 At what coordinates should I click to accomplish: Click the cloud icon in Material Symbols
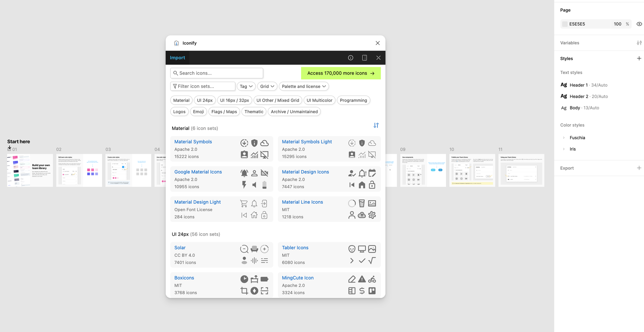pyautogui.click(x=264, y=143)
